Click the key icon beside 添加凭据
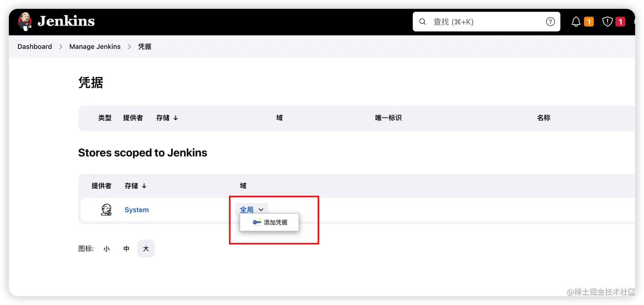Image resolution: width=644 pixels, height=305 pixels. click(257, 222)
